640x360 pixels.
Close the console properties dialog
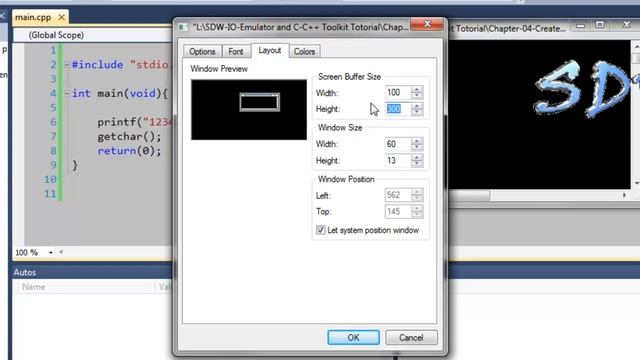click(427, 24)
